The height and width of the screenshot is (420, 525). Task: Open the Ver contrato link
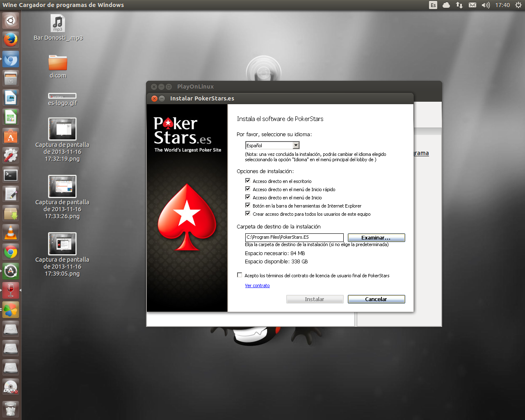(257, 285)
